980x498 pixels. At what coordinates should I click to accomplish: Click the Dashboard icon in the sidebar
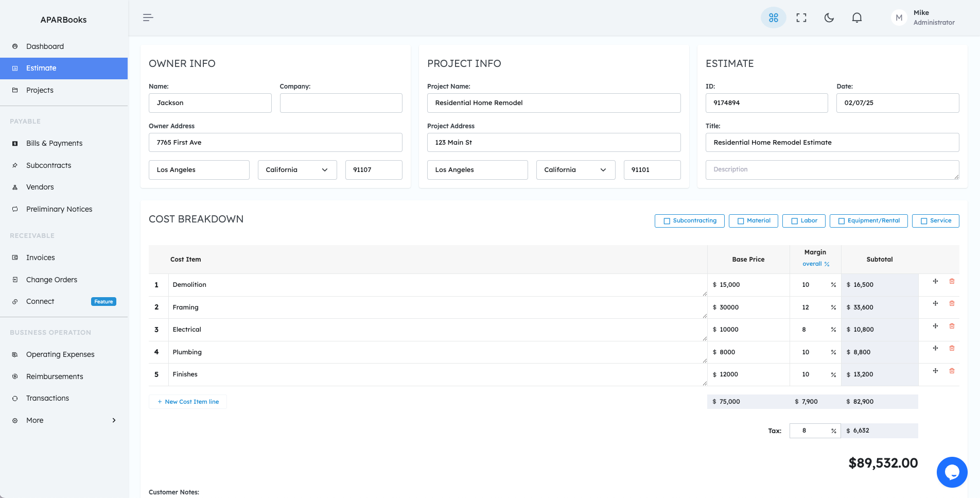click(x=15, y=46)
